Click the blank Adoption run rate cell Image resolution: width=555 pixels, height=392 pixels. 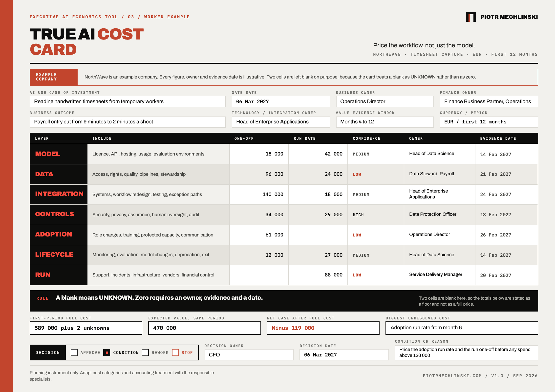[x=318, y=235]
